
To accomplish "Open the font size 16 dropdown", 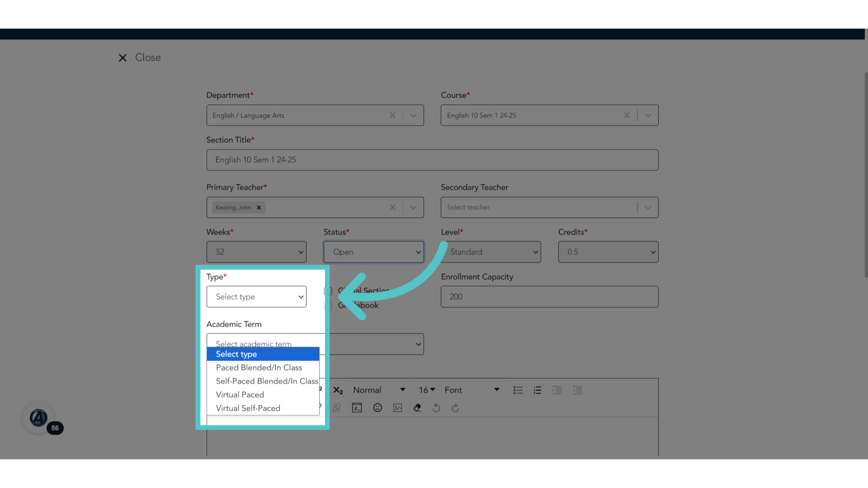I will click(x=426, y=390).
